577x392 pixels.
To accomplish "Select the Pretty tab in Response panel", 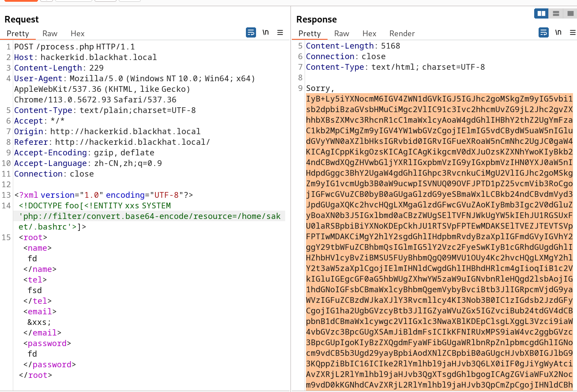I will pos(309,34).
